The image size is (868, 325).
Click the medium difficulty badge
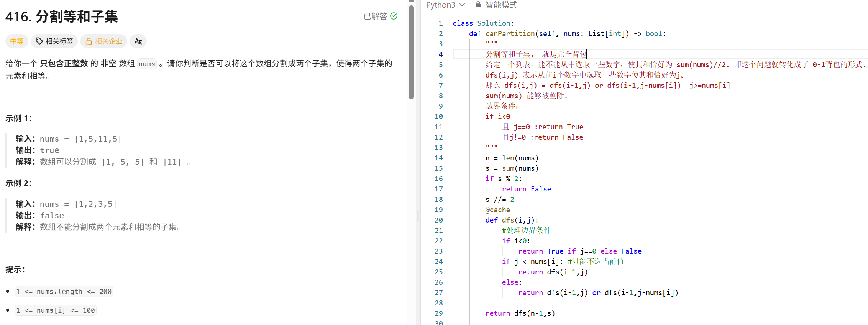[x=17, y=41]
